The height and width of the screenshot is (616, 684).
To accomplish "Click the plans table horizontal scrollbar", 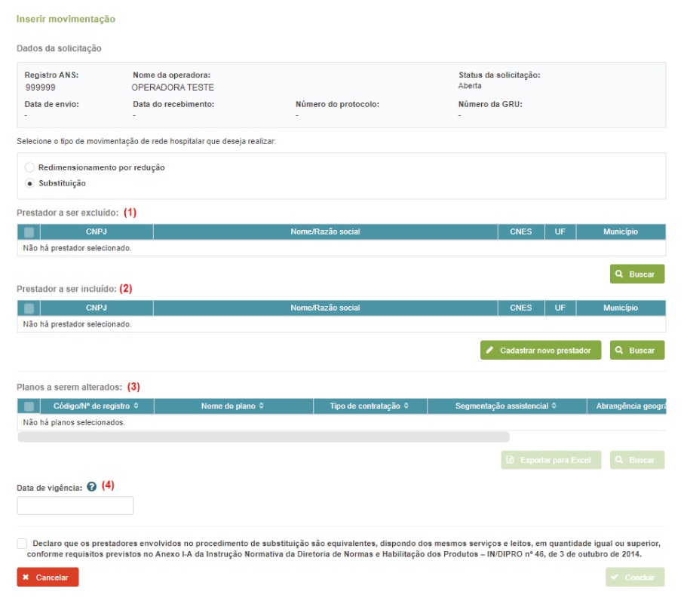I will click(263, 437).
